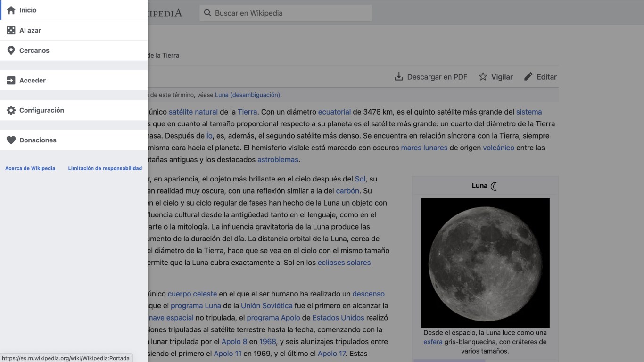Screen dimensions: 644x362
Task: Click the Descargar en PDF button
Action: (431, 77)
